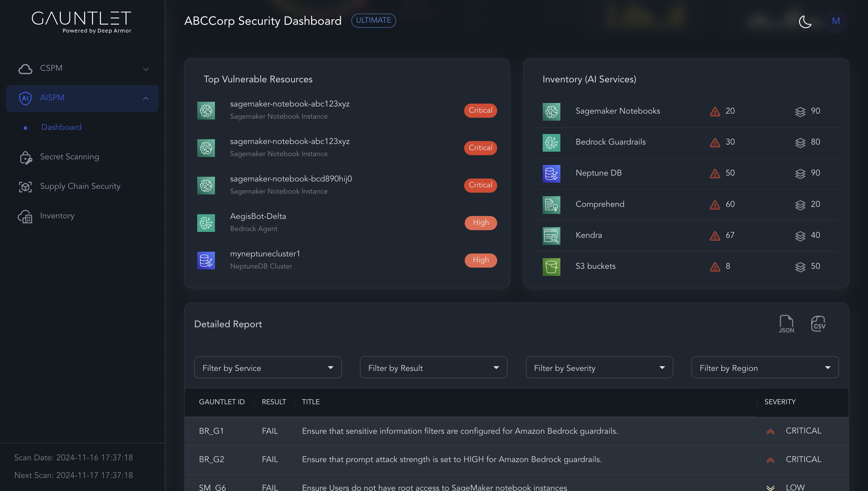Click the Supply Chain Security icon

[25, 186]
